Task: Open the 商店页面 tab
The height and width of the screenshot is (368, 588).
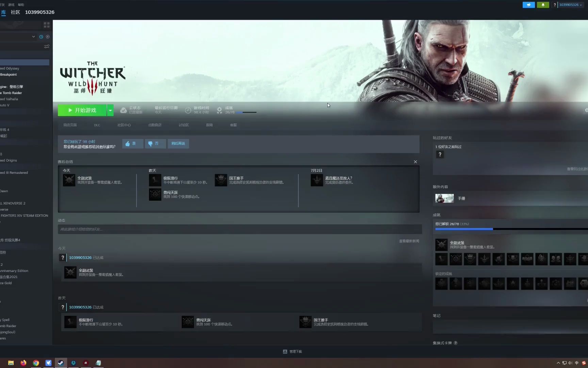Action: coord(70,125)
